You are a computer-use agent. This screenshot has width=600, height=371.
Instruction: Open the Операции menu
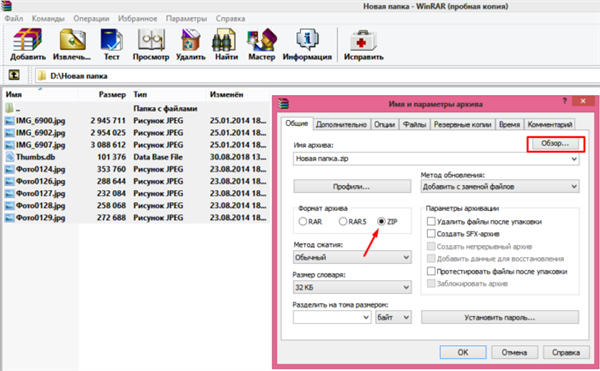91,18
